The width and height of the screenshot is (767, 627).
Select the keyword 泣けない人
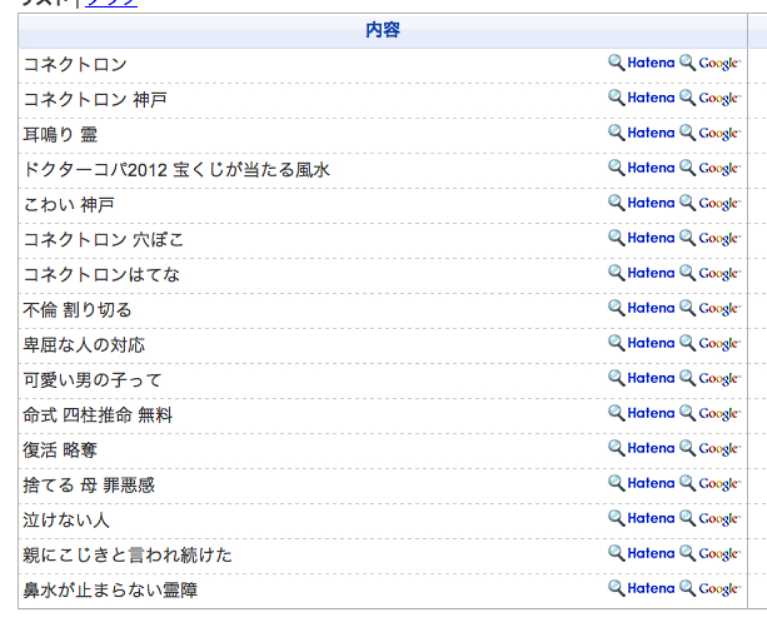66,520
